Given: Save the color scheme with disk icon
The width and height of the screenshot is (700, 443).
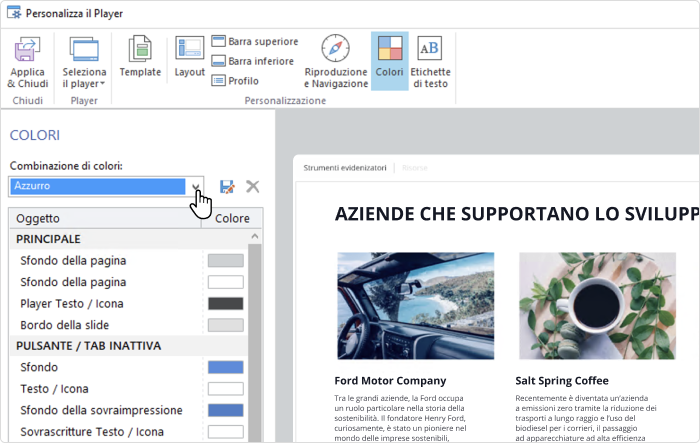Looking at the screenshot, I should [x=227, y=187].
